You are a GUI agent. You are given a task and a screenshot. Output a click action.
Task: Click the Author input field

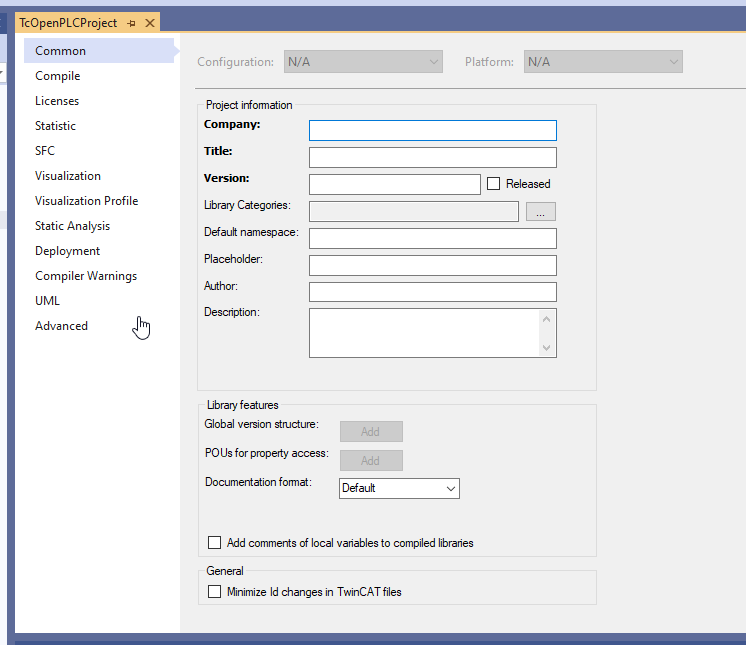(433, 292)
